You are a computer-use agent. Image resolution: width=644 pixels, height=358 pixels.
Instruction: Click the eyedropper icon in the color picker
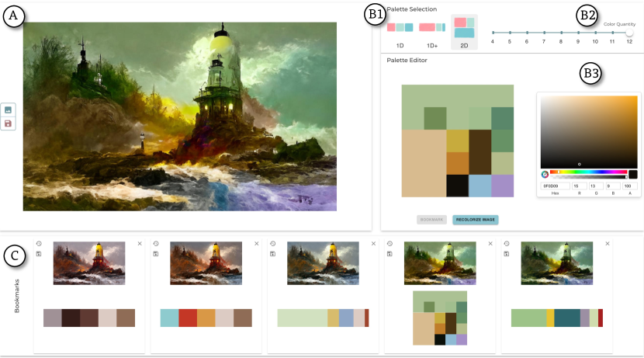point(545,174)
